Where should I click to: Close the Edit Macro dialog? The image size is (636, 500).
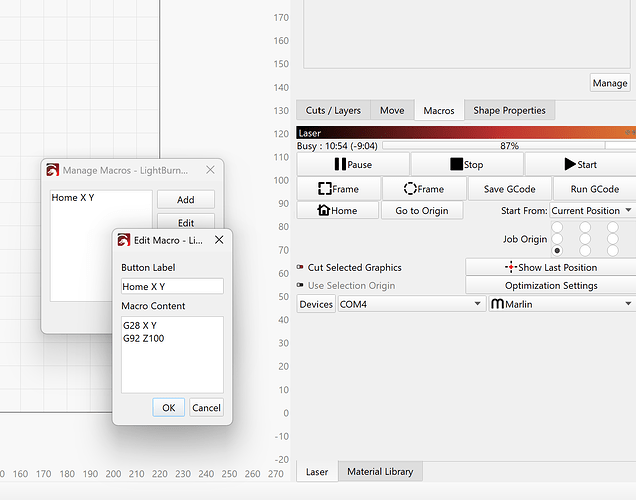click(219, 240)
